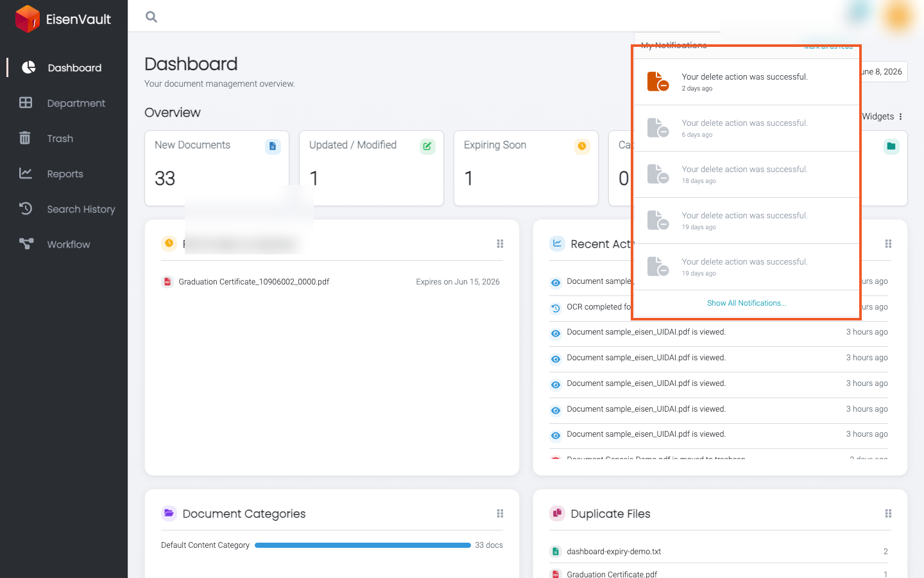Open the Workflow section
924x578 pixels.
(68, 244)
